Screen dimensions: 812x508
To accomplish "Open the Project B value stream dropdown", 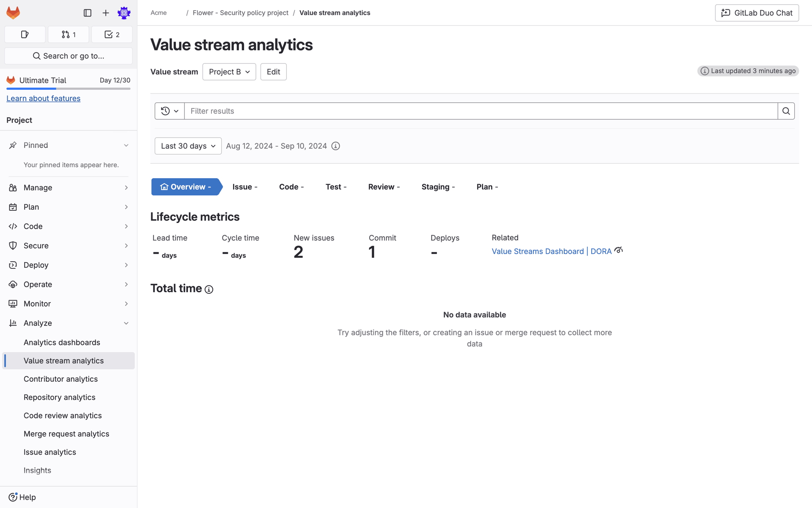I will [x=229, y=72].
